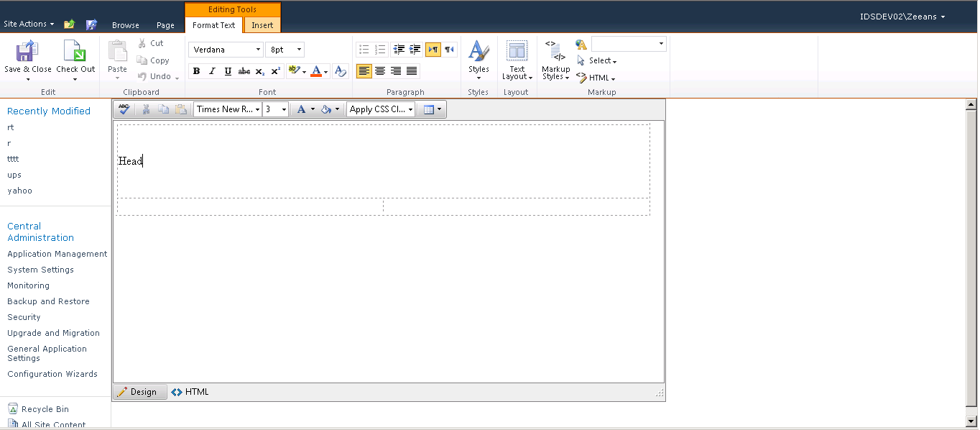Clear formatting with eraser icon
This screenshot has height=430, width=980.
click(341, 71)
